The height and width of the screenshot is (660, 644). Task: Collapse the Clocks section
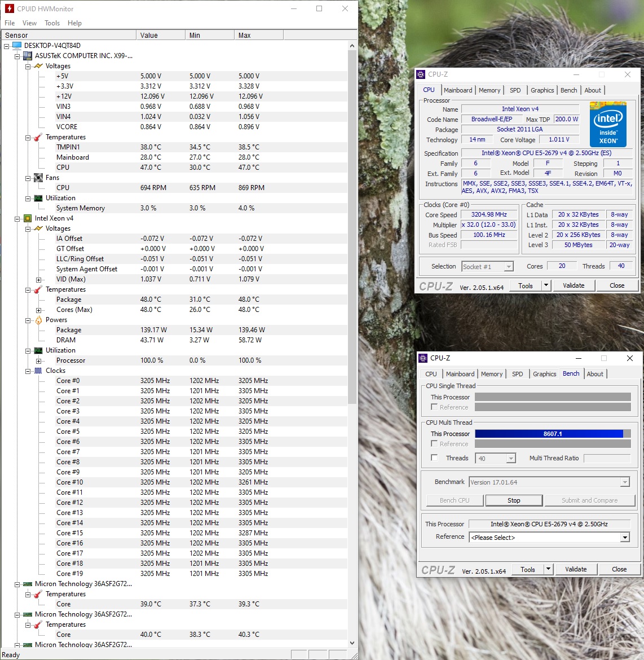click(x=28, y=371)
